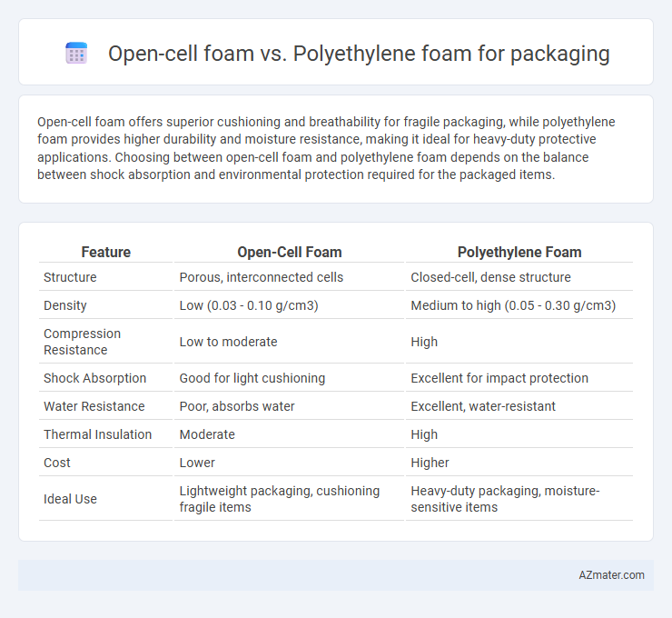Viewport: 672px width, 618px height.
Task: Select the 'Feature' column header
Action: click(106, 252)
